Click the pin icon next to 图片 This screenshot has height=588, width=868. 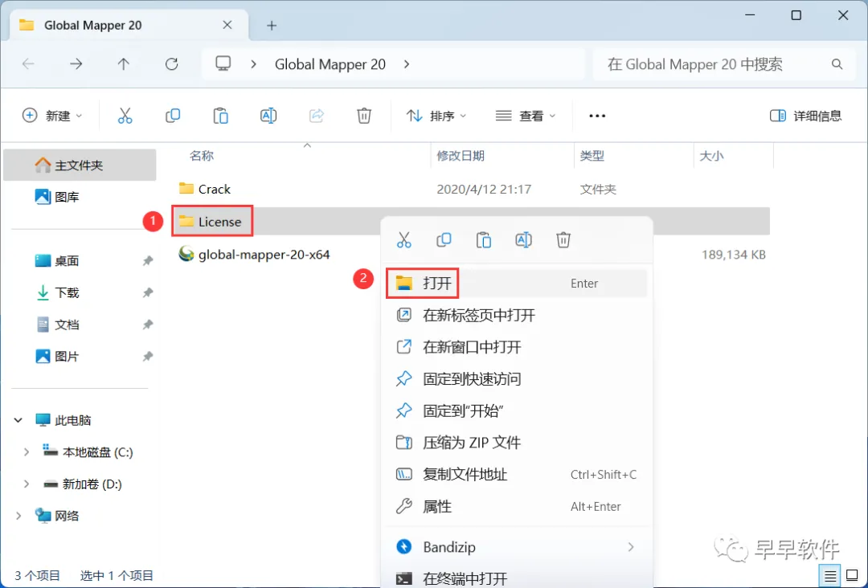(x=148, y=356)
